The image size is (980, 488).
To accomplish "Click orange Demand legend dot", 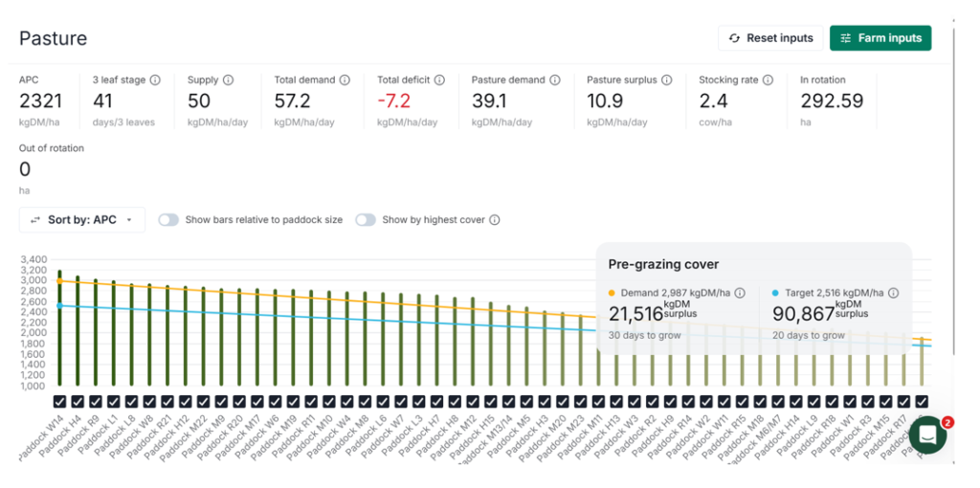I will click(612, 294).
